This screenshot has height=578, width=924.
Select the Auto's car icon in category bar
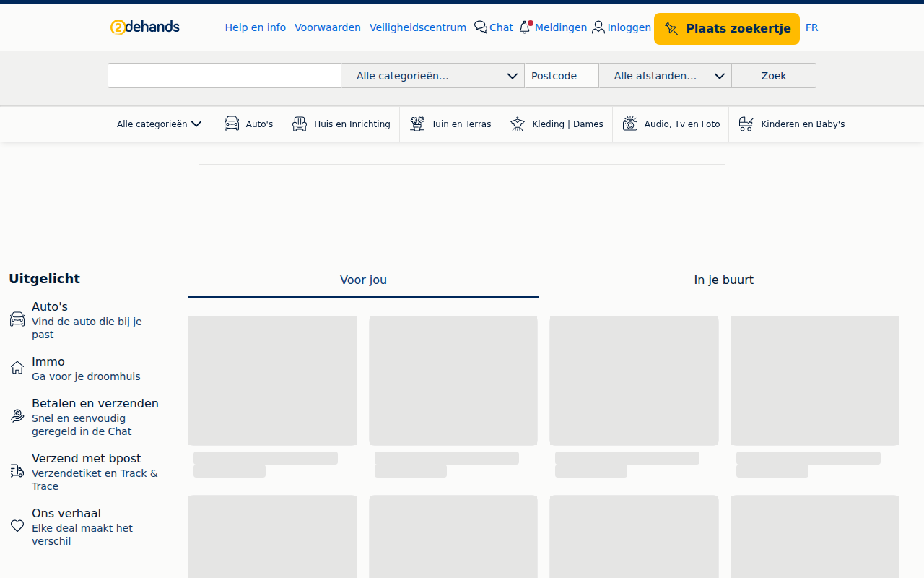point(232,124)
